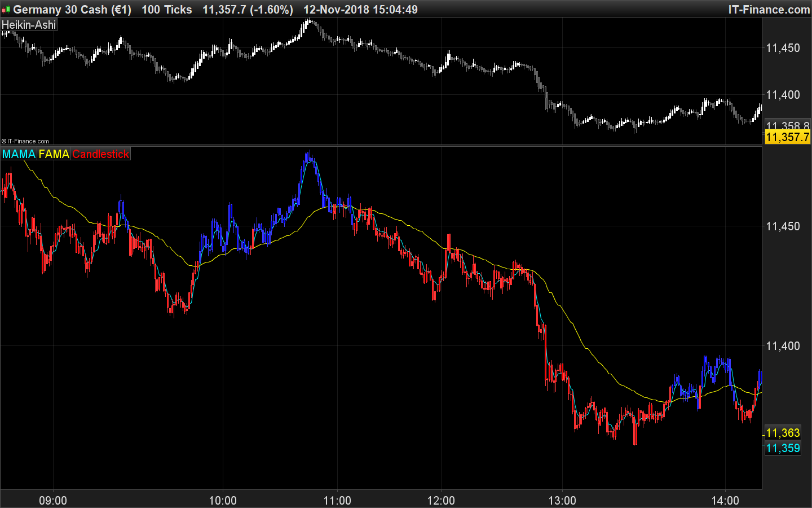The height and width of the screenshot is (508, 812).
Task: Click the 10:00 time axis label
Action: pyautogui.click(x=223, y=501)
